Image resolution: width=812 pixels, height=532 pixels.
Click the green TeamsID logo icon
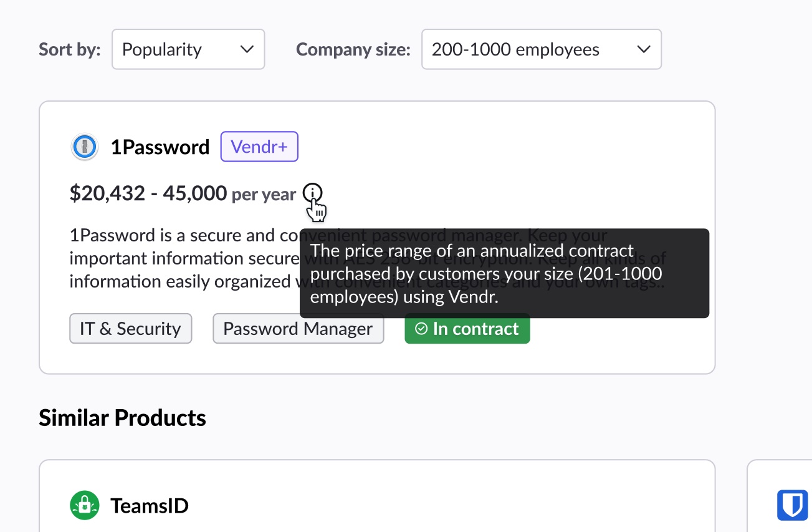(85, 505)
